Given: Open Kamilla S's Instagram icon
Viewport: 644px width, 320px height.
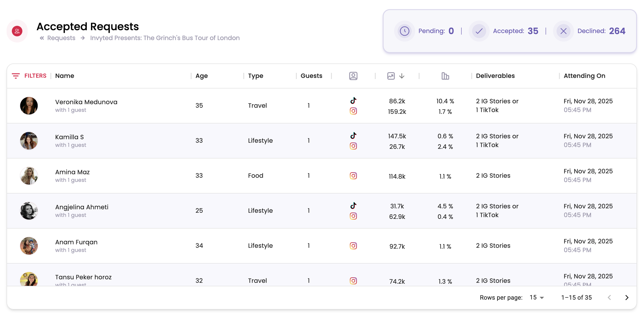Looking at the screenshot, I should [353, 146].
